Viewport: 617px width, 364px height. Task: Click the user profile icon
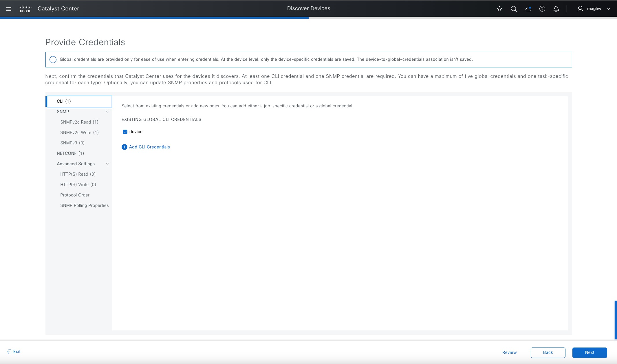click(580, 8)
